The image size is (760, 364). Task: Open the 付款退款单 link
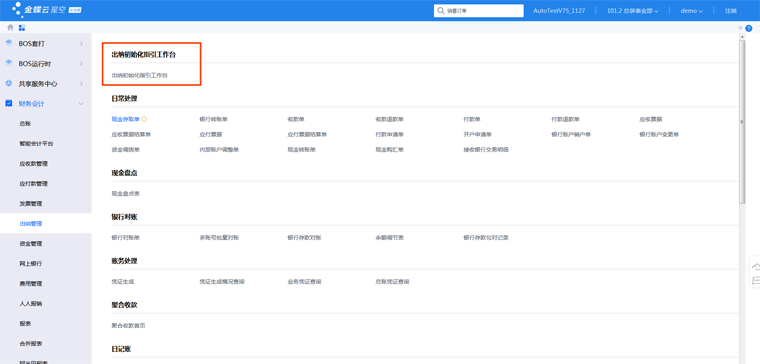[x=566, y=119]
